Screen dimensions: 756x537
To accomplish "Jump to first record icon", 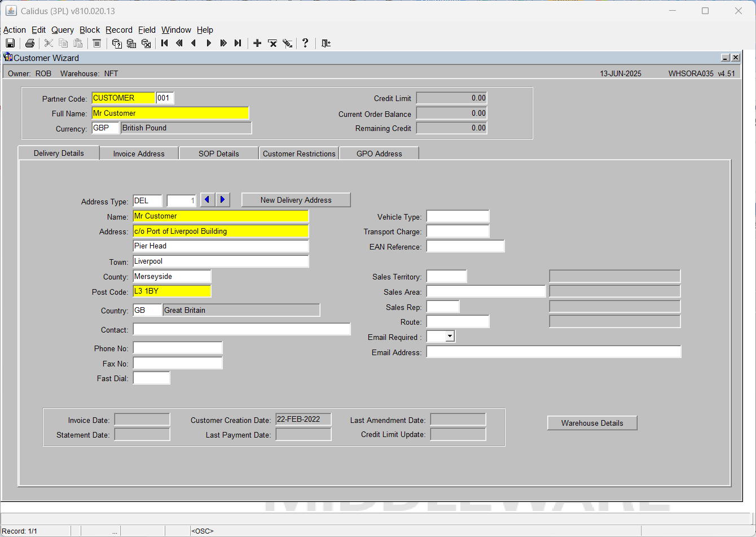I will pyautogui.click(x=165, y=43).
